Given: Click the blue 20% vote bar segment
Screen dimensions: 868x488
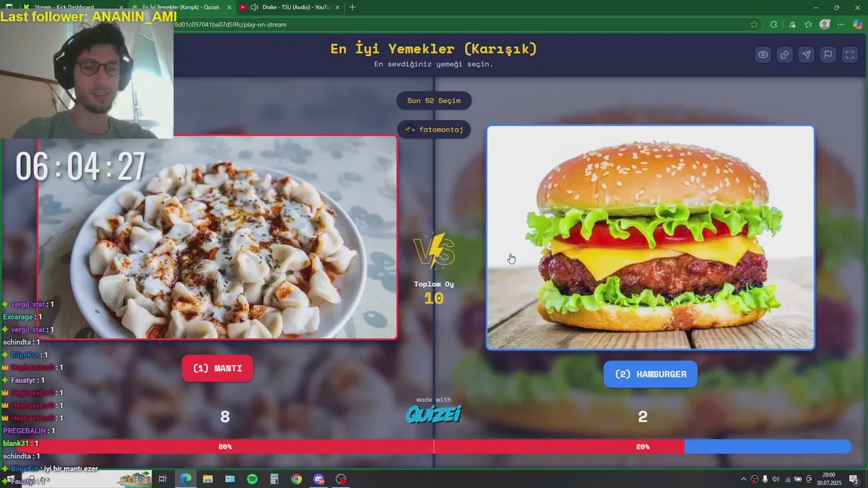Looking at the screenshot, I should click(x=768, y=447).
